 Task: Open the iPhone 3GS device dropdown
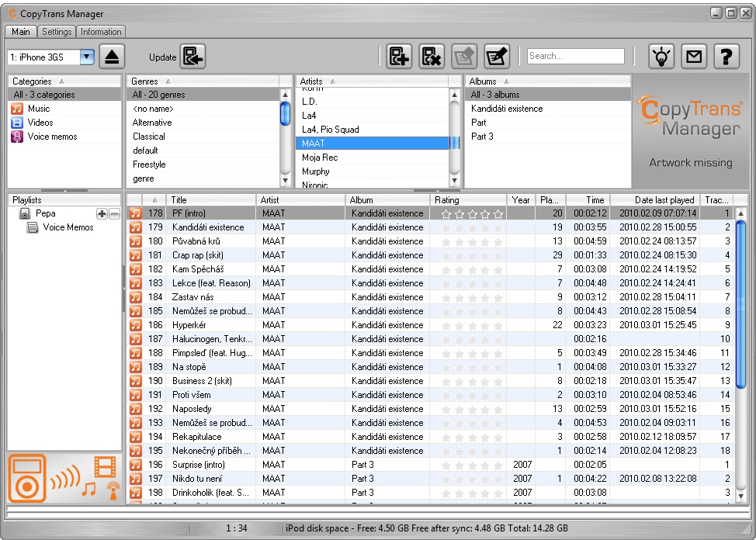coord(87,57)
